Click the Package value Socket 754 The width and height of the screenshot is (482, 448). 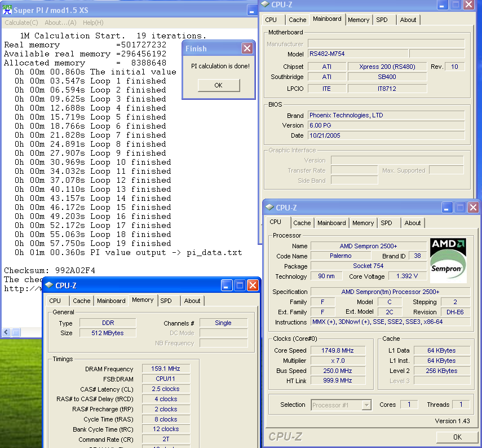click(369, 266)
